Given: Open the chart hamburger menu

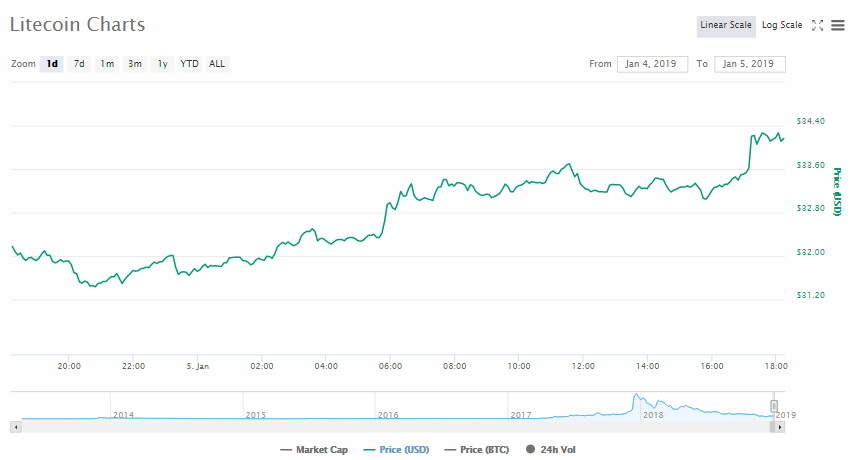Looking at the screenshot, I should (837, 25).
